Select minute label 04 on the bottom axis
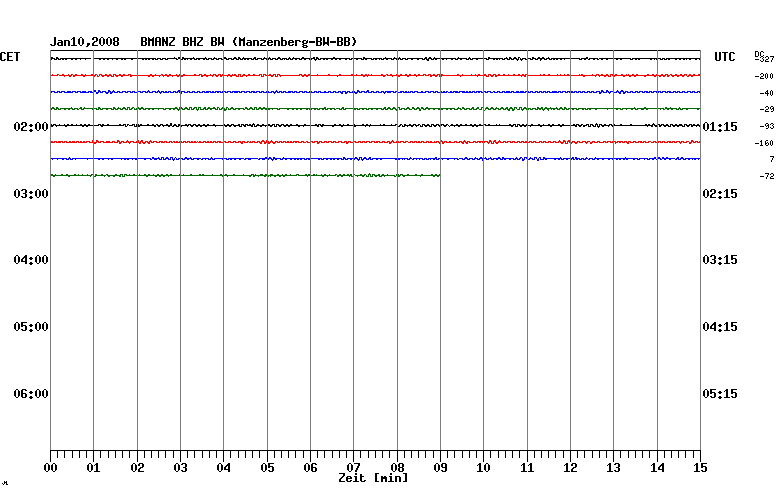The image size is (780, 494). (223, 468)
